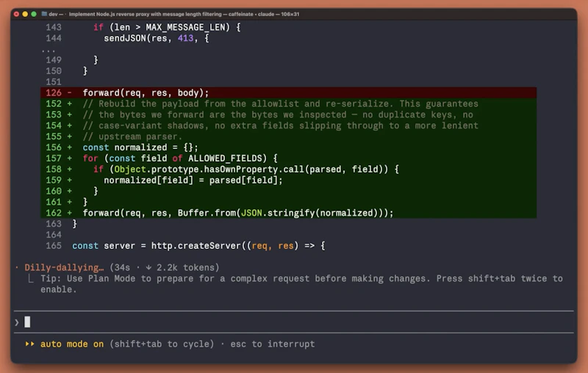The image size is (588, 373).
Task: Click the window title 'Implement Node.js reverse proxy'
Action: pos(184,14)
